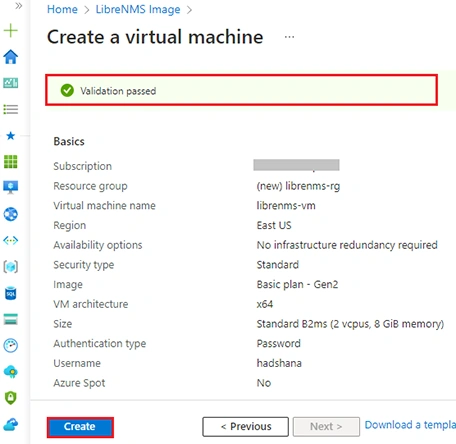The image size is (456, 444).
Task: Select the Standard B2ms size value
Action: tap(350, 324)
